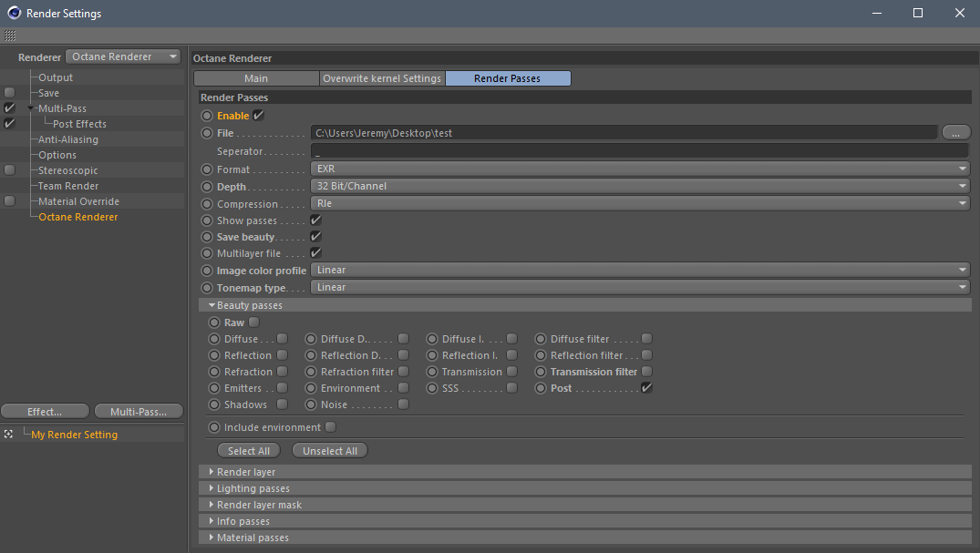Click the Post pass circle icon
This screenshot has width=980, height=553.
pos(541,388)
